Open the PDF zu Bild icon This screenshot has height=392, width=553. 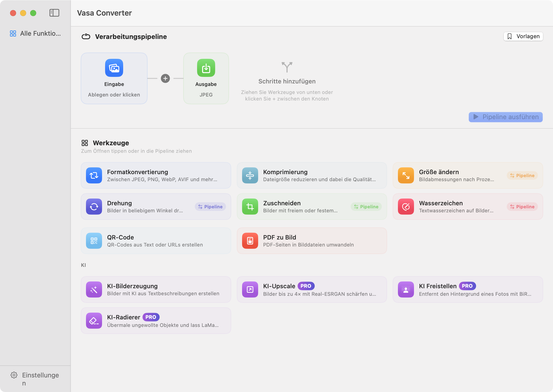(x=250, y=241)
